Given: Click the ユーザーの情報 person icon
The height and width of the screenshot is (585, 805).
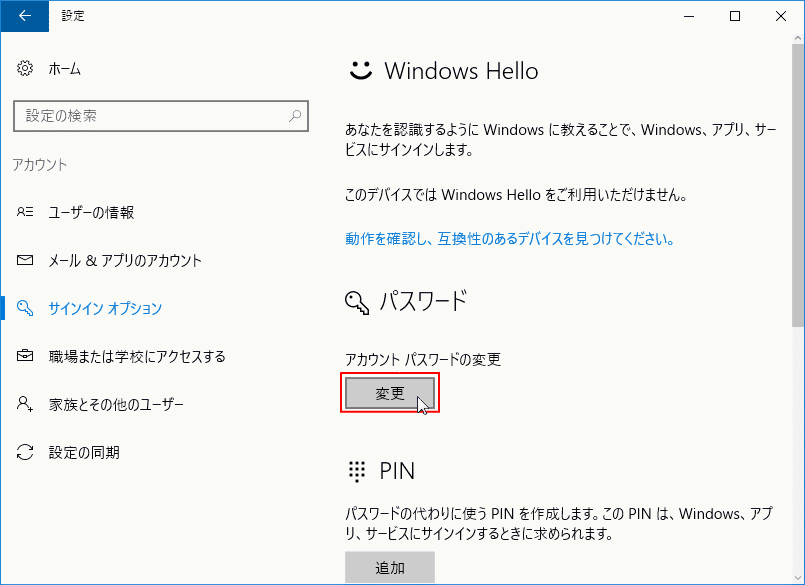Looking at the screenshot, I should click(x=25, y=212).
